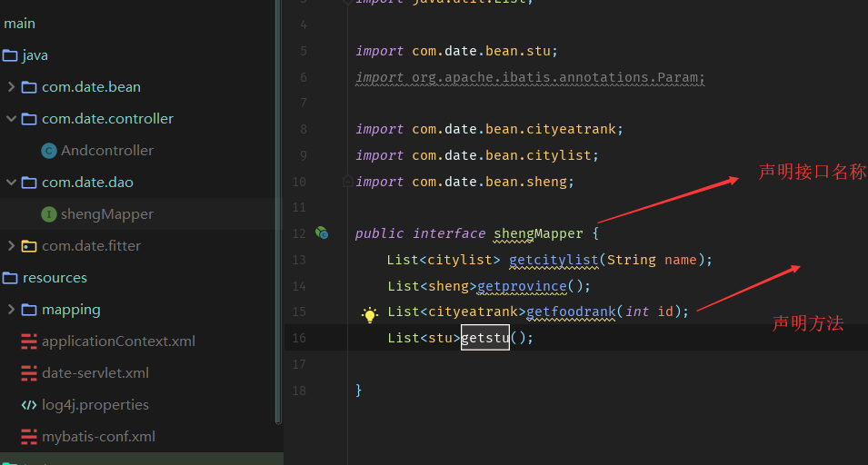This screenshot has height=465, width=868.
Task: Click import com.date.bean.citylist line
Action: tap(477, 155)
